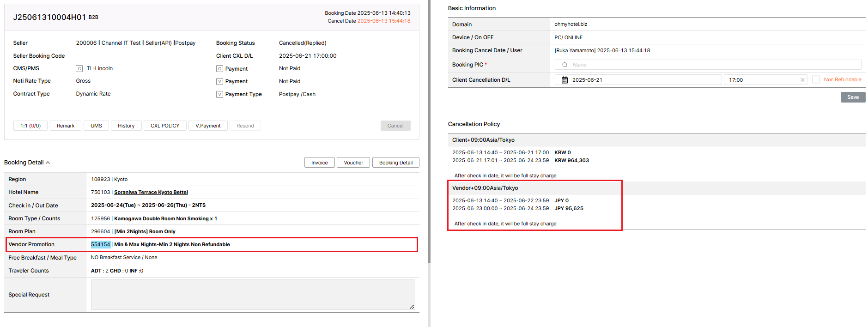This screenshot has height=327, width=868.
Task: Click the 17:00 time input field
Action: coord(765,80)
